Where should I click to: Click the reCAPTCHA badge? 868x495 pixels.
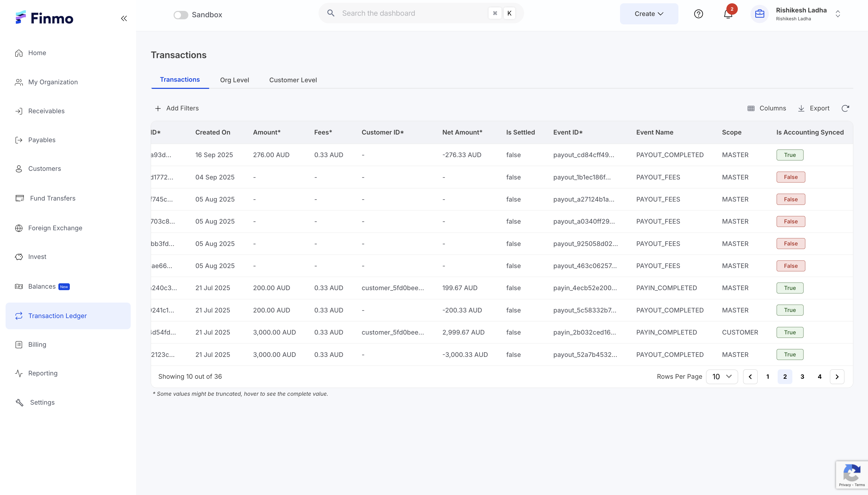tap(852, 475)
